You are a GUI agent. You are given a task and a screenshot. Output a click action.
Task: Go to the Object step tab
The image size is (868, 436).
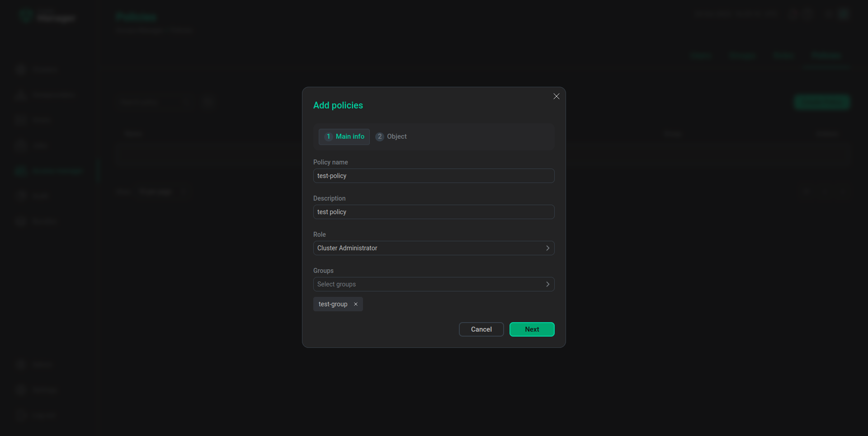click(x=391, y=136)
